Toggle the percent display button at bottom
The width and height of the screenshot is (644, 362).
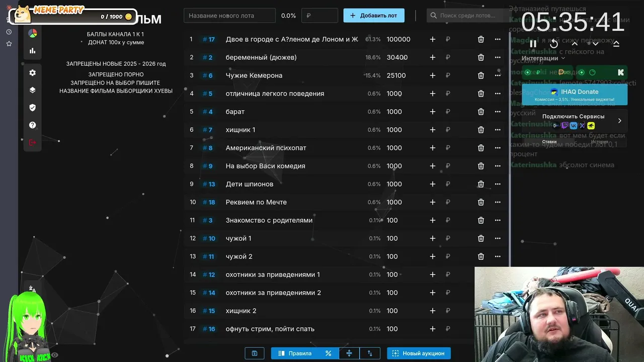[328, 353]
